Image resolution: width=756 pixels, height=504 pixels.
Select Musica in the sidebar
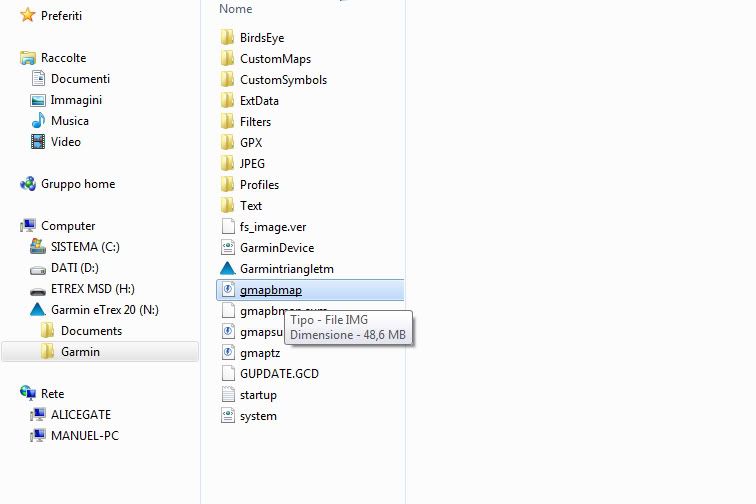tap(70, 121)
